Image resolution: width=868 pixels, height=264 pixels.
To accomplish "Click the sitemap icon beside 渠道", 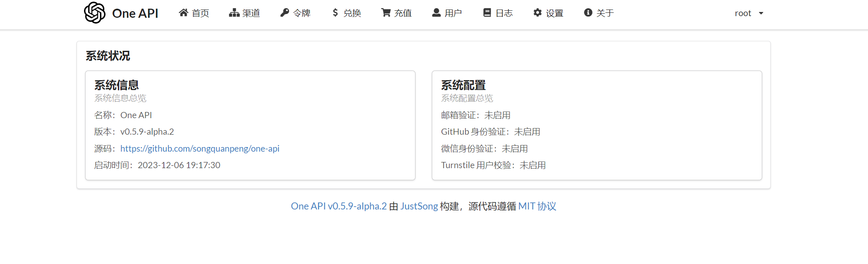I will (x=234, y=13).
